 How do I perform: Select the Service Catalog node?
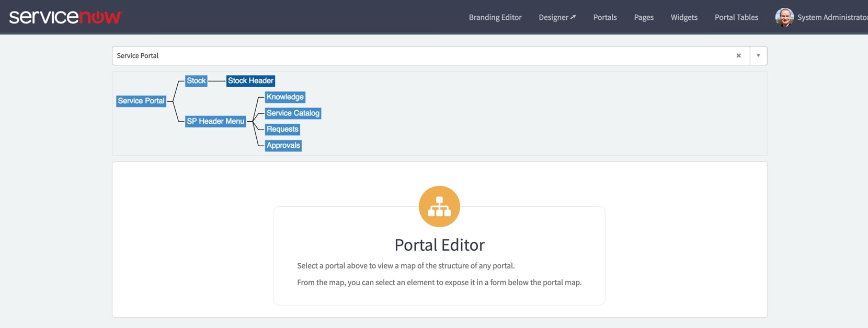tap(293, 113)
